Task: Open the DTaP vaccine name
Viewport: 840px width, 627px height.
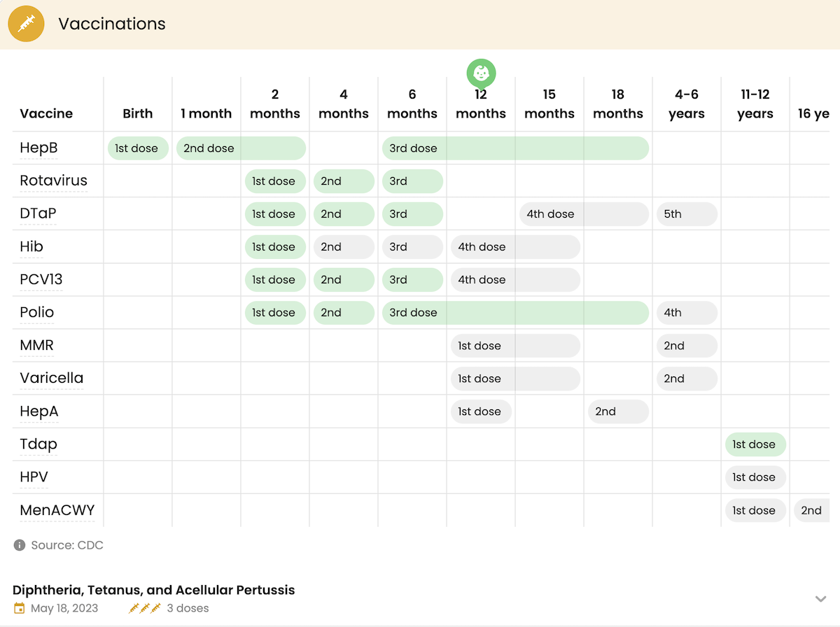Action: 38,213
